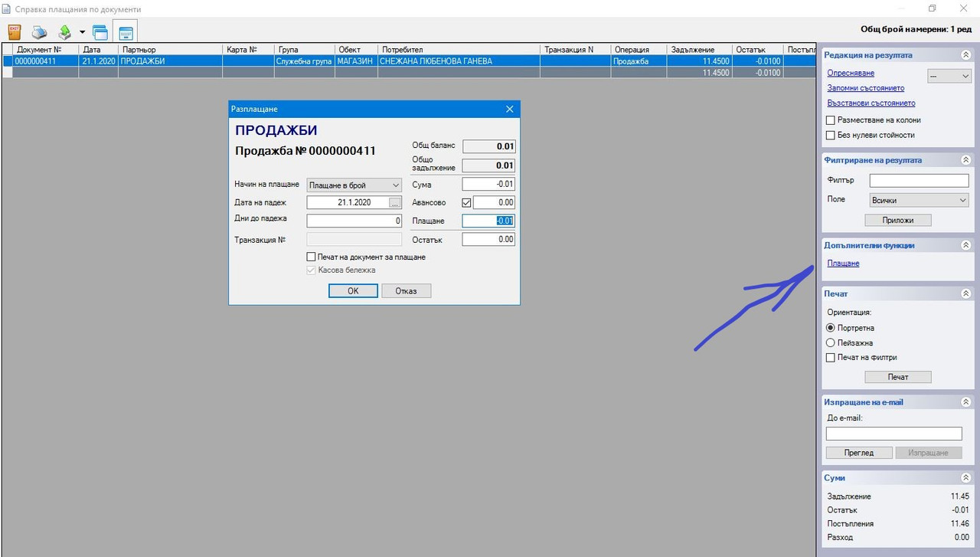Image resolution: width=980 pixels, height=557 pixels.
Task: Click the export green arrow icon
Action: [65, 32]
